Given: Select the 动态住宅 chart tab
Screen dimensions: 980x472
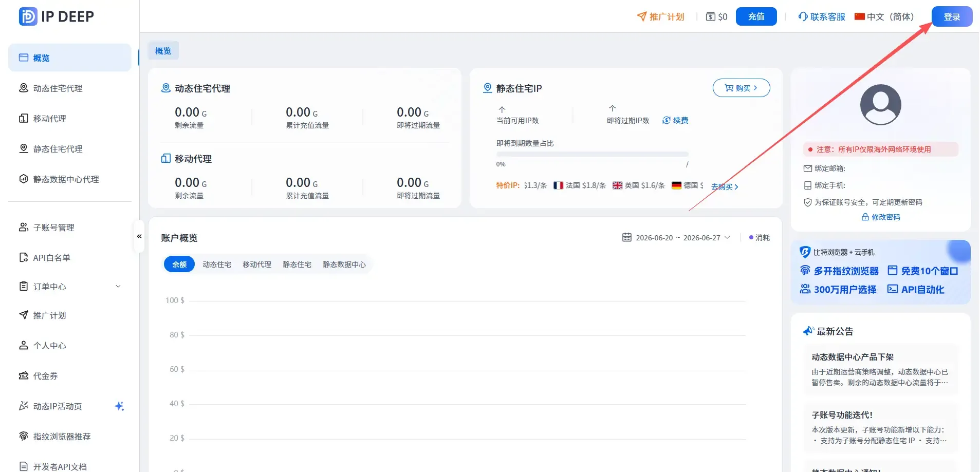Looking at the screenshot, I should click(x=217, y=264).
